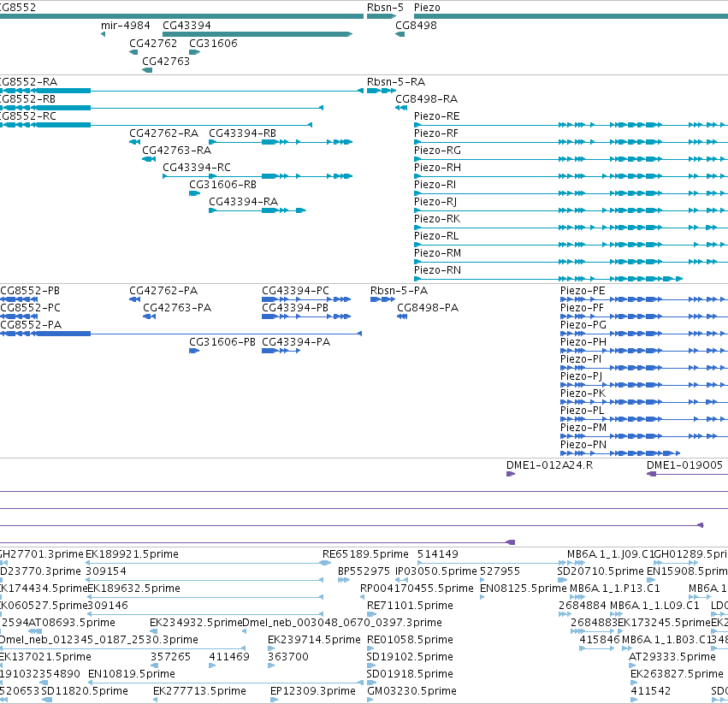Open the RP004170455.5prime EST label
Screen dimensions: 728x704
[x=417, y=589]
